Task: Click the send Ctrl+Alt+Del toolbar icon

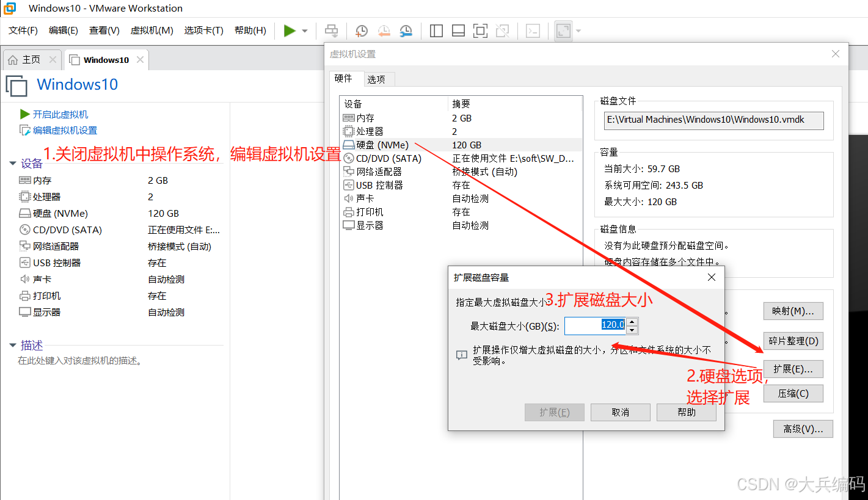Action: [x=331, y=31]
